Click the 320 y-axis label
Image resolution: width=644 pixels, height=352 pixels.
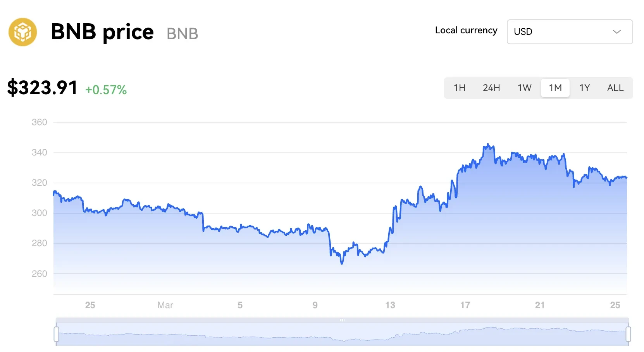pos(39,183)
